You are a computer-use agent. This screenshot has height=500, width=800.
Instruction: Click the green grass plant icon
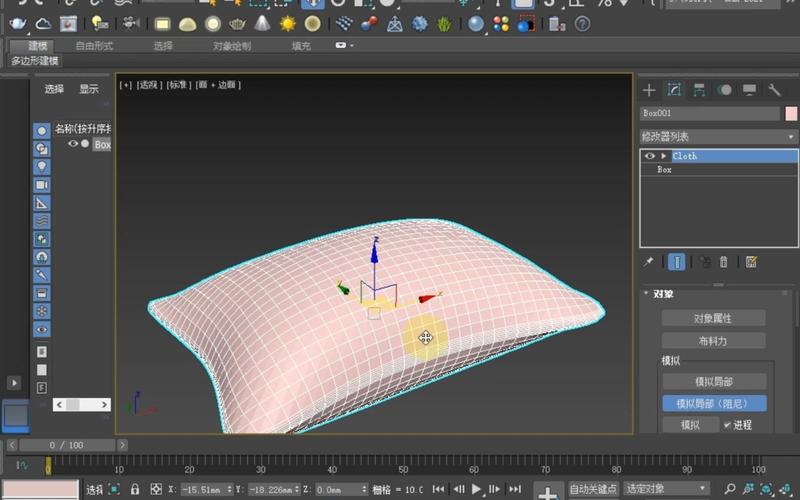coord(444,23)
